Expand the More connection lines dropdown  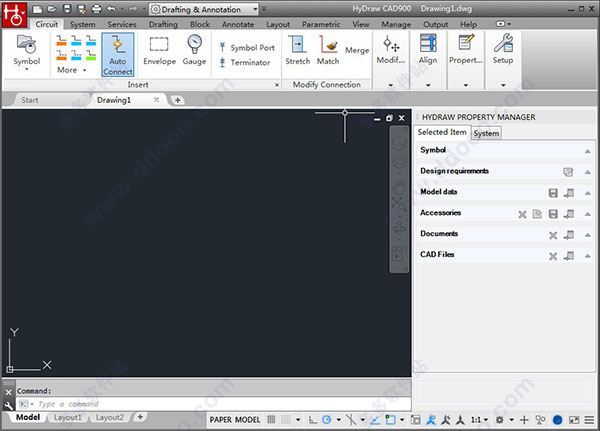(72, 70)
